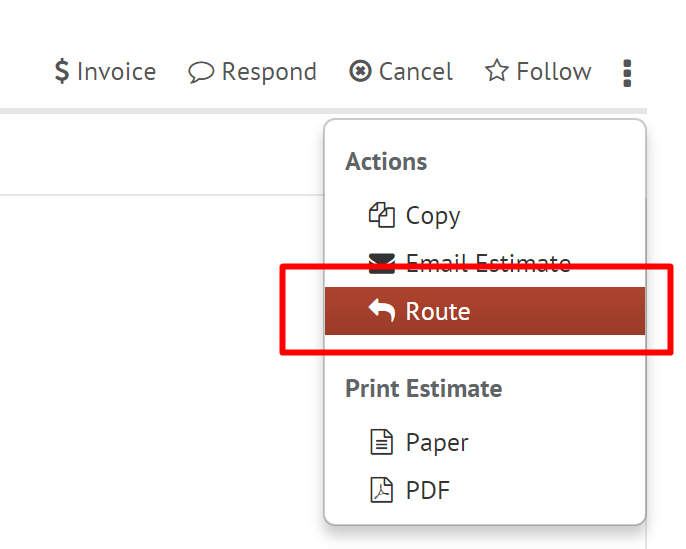Screen dimensions: 686x549
Task: Click the Print Estimate section heading
Action: click(x=424, y=388)
